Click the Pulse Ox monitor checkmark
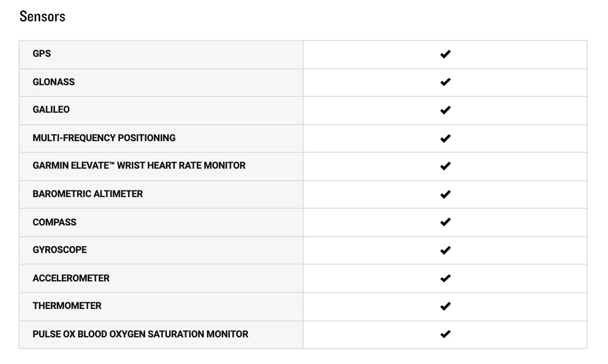 pos(445,334)
